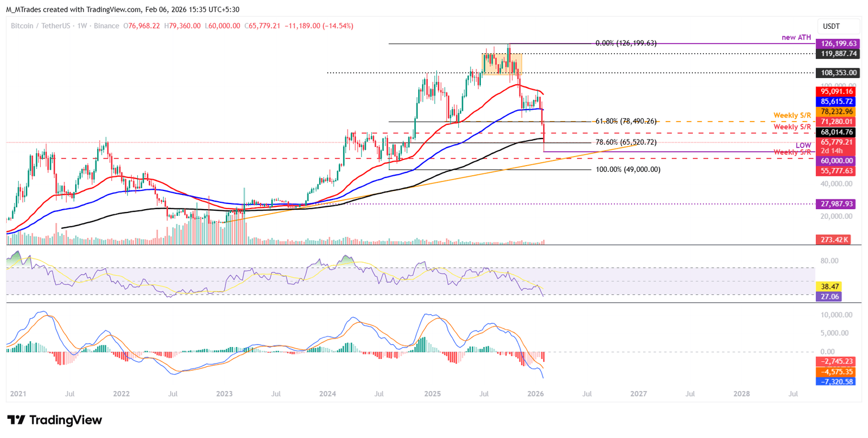868x438 pixels.
Task: Click the blue 85,615.72 moving average label
Action: tap(835, 102)
